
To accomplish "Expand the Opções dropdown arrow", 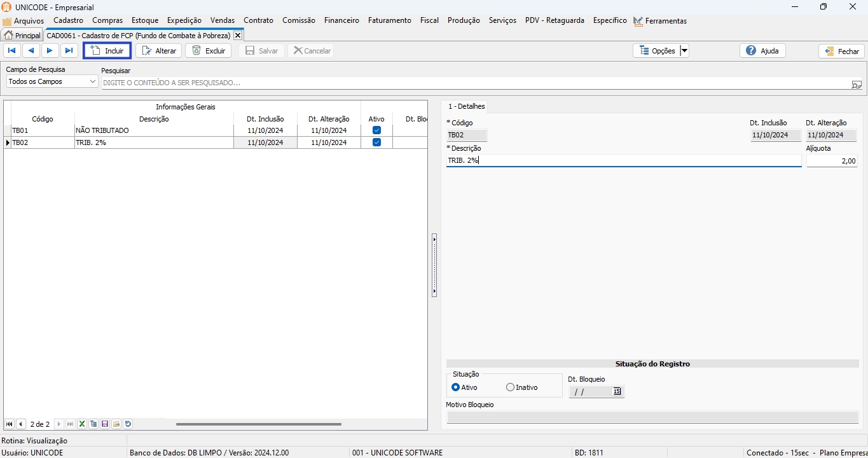I will tap(684, 51).
